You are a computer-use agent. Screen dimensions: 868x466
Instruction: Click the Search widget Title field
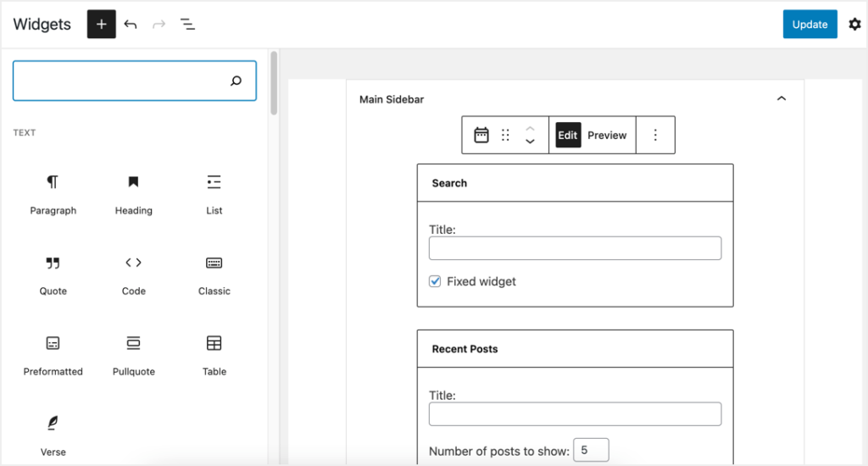[x=575, y=248]
